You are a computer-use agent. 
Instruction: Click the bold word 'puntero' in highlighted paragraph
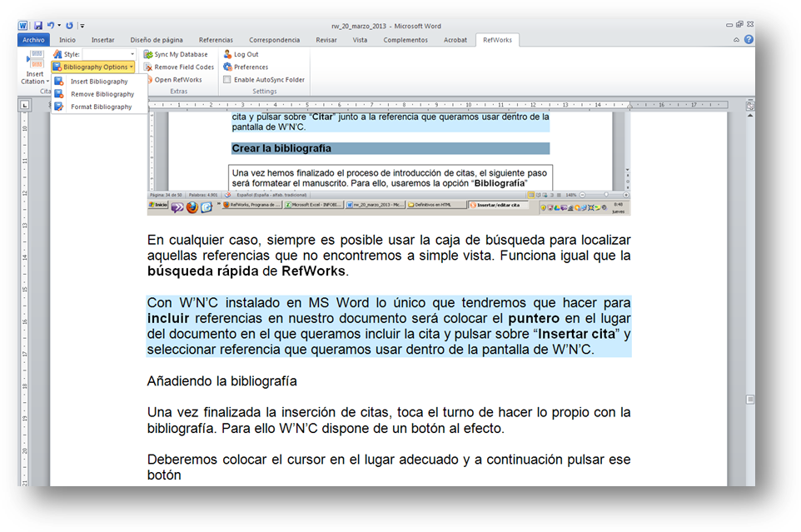(x=534, y=319)
